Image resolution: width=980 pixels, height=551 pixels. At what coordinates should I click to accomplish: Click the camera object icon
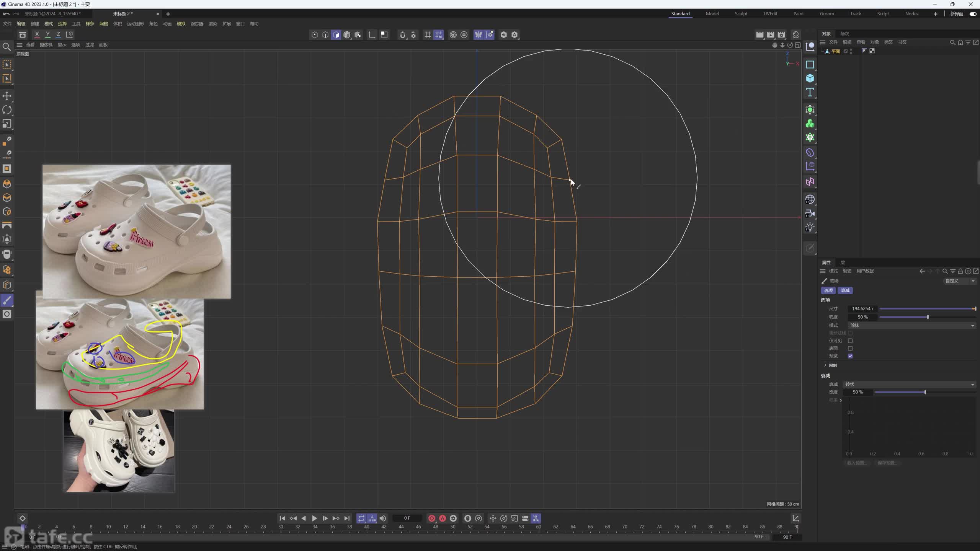point(810,214)
